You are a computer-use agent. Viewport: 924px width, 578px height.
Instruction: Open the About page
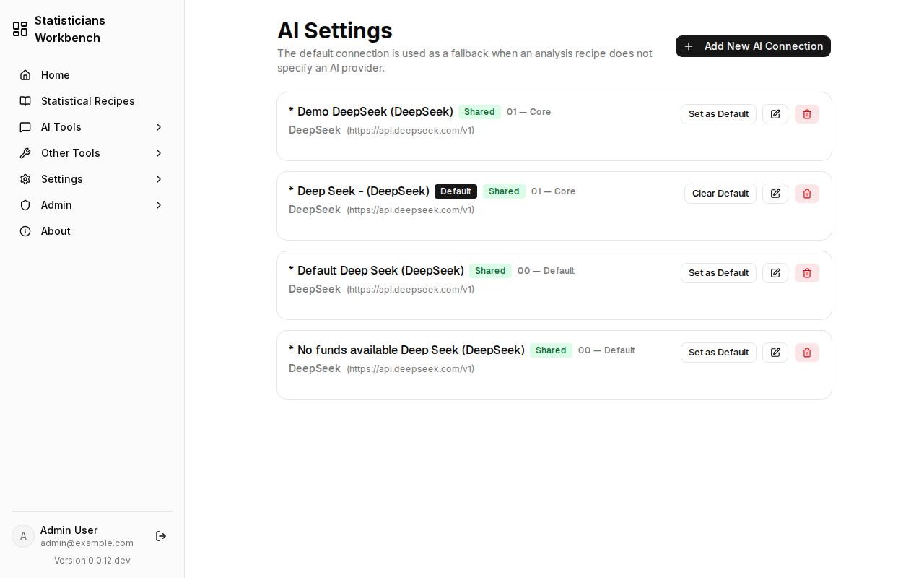point(92,231)
